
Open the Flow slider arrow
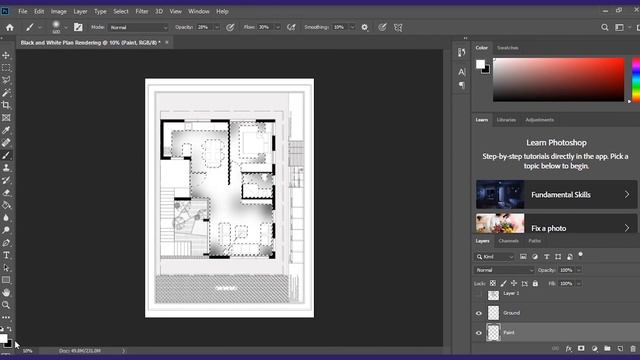tap(278, 27)
